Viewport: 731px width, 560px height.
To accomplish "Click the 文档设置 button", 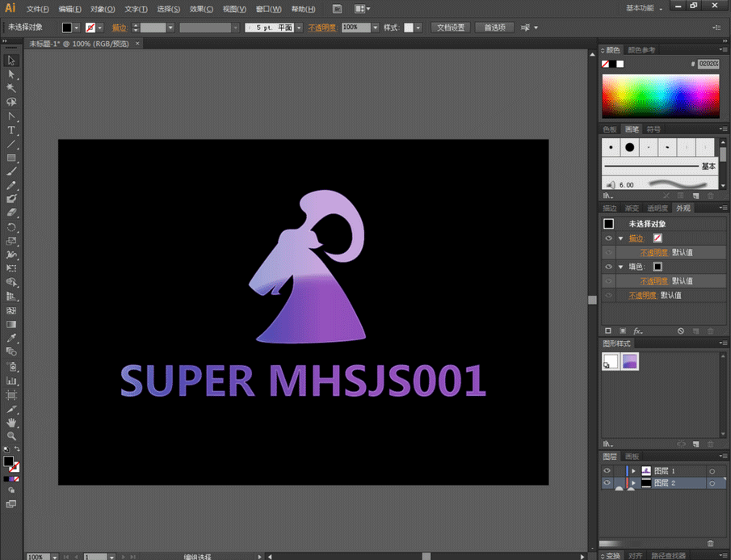I will (x=451, y=27).
